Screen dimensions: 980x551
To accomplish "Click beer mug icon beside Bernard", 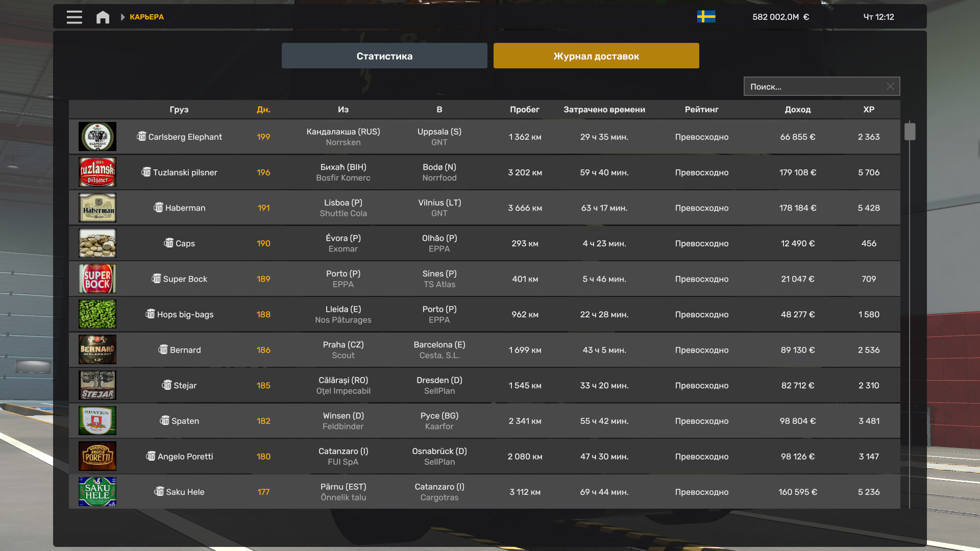I will pos(163,349).
